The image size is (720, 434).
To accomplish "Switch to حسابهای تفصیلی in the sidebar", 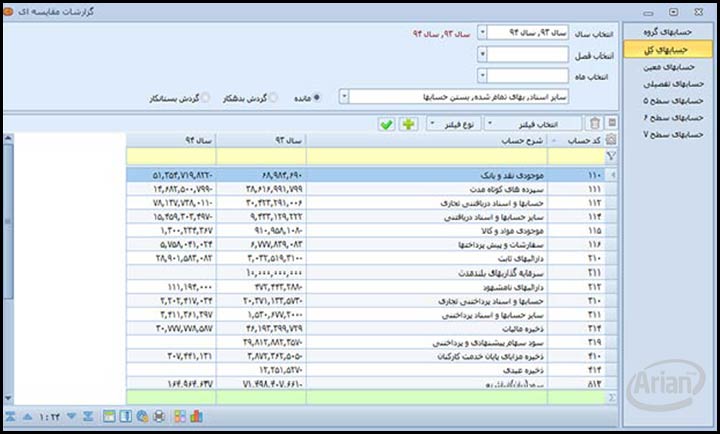I will click(668, 84).
